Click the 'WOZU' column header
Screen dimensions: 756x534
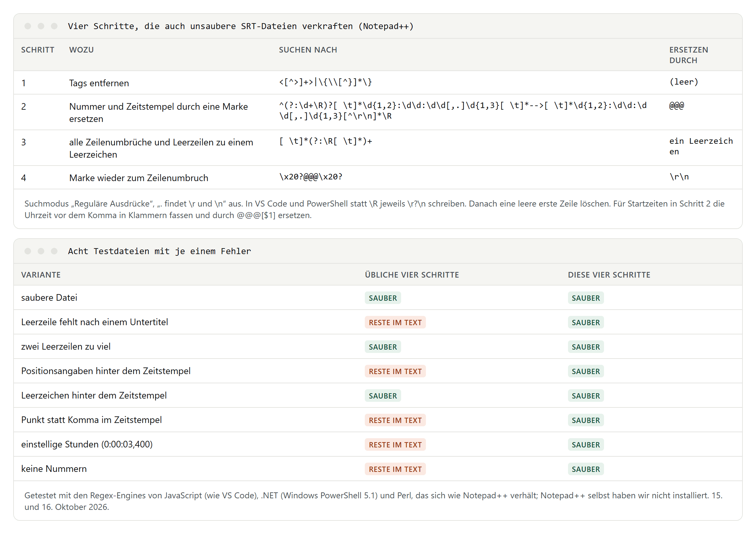81,50
